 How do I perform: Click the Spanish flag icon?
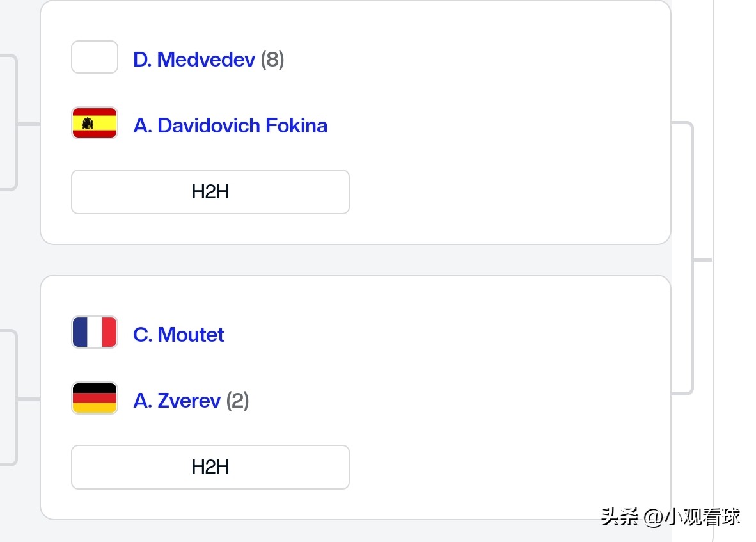coord(95,124)
